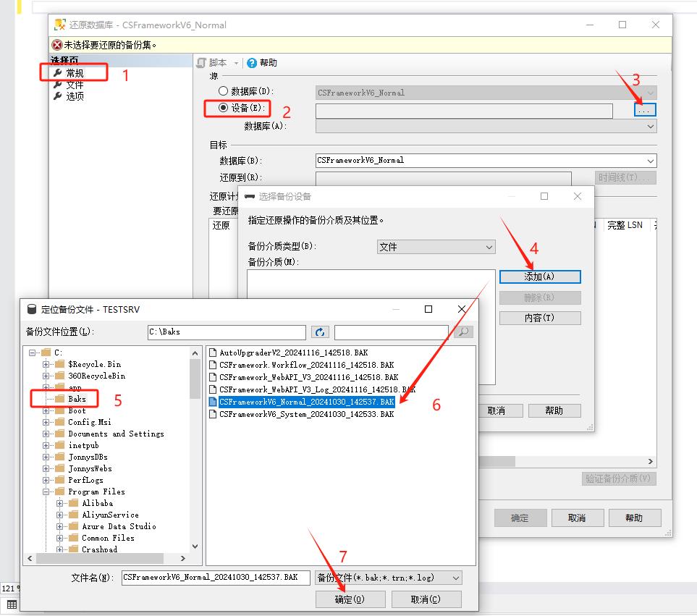
Task: Select the Database source radio button
Action: coord(223,91)
